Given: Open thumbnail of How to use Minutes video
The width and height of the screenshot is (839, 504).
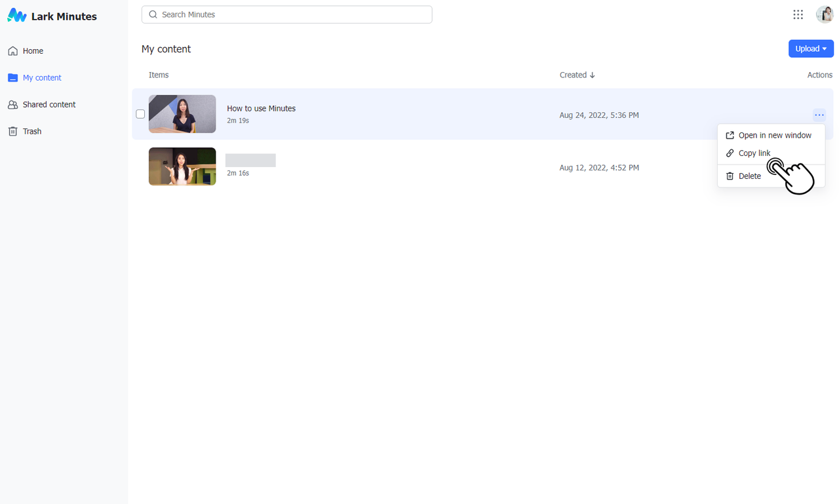Looking at the screenshot, I should click(182, 114).
